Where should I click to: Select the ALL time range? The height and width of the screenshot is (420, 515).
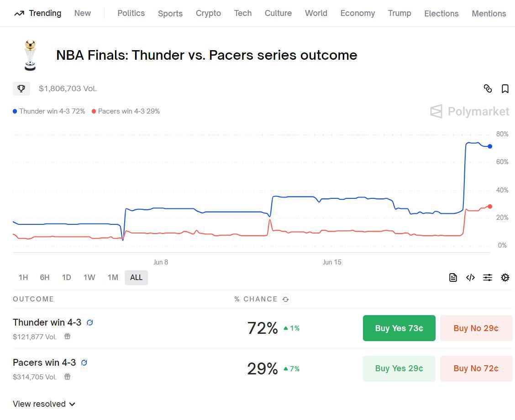click(x=136, y=277)
